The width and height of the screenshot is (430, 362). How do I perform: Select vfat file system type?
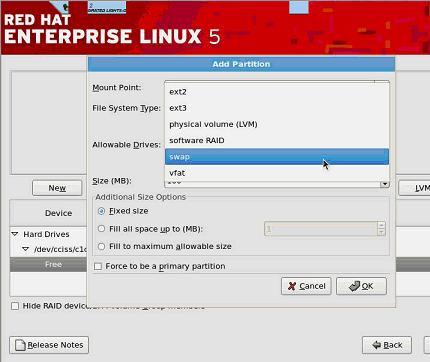tap(277, 173)
